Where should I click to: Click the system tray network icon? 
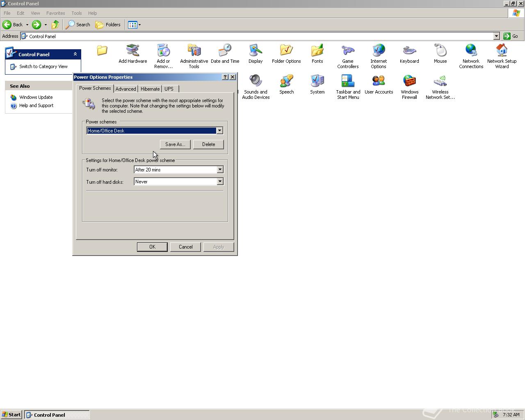pyautogui.click(x=495, y=415)
